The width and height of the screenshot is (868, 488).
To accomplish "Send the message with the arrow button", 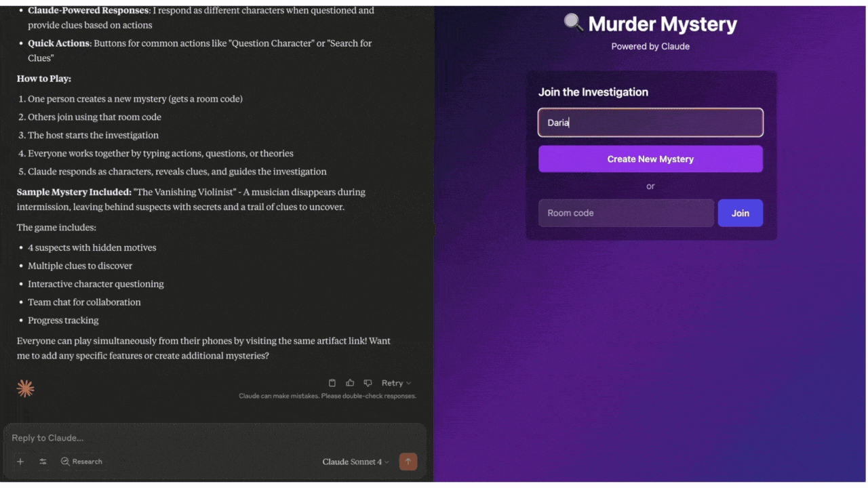I will (408, 462).
